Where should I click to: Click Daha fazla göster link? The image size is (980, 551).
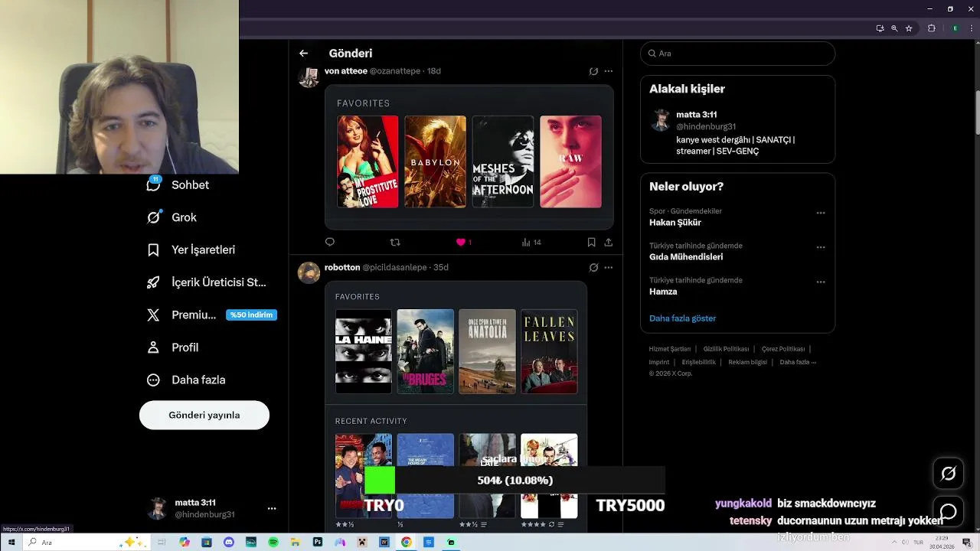(683, 318)
